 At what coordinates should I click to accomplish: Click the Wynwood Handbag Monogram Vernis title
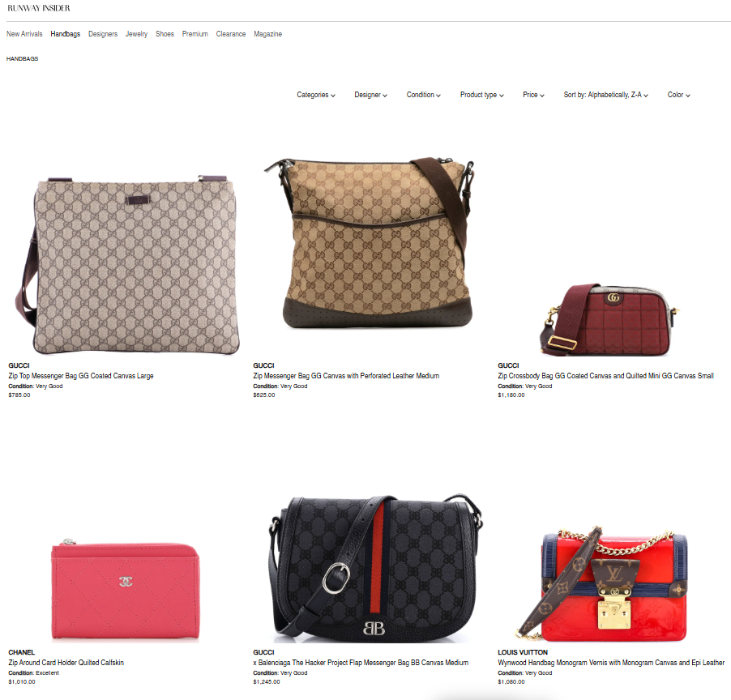(x=611, y=662)
